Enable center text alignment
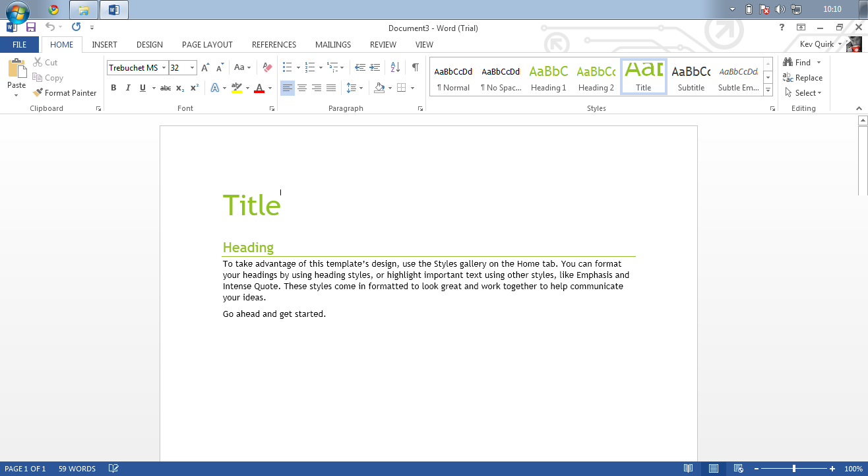The height and width of the screenshot is (476, 868). (x=302, y=88)
